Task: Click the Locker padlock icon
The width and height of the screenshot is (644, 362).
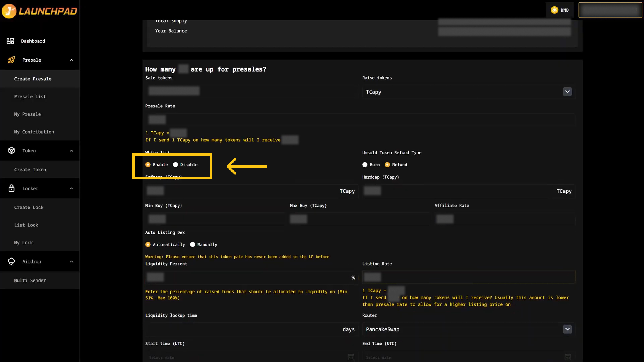Action: pyautogui.click(x=11, y=188)
